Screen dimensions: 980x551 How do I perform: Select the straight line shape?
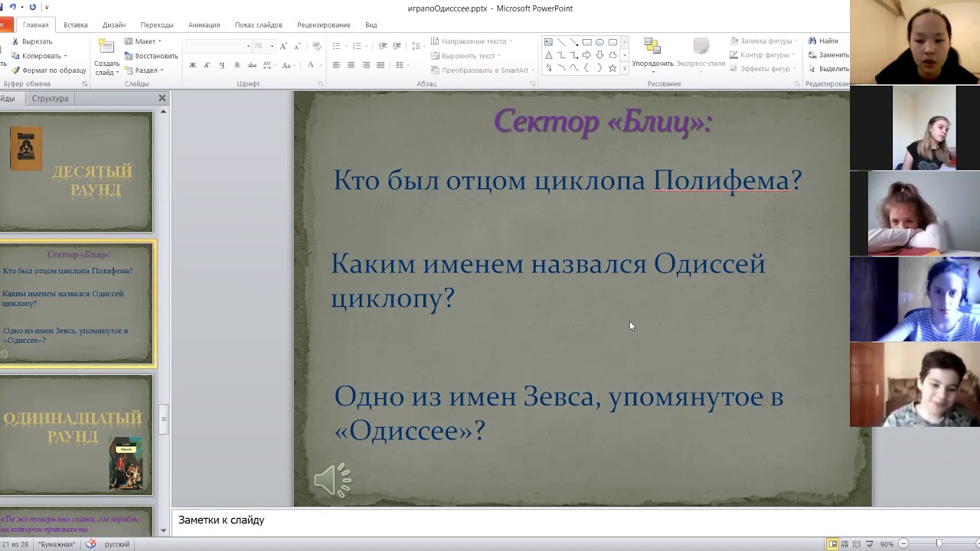tap(561, 42)
